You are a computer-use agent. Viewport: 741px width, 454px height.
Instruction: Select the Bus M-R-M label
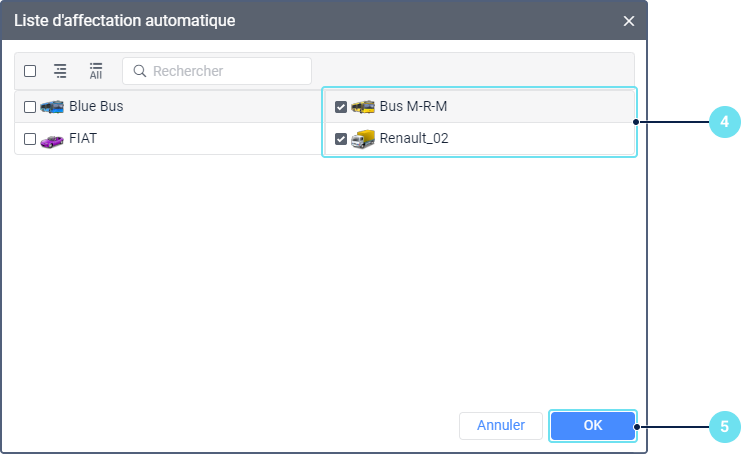(x=414, y=106)
